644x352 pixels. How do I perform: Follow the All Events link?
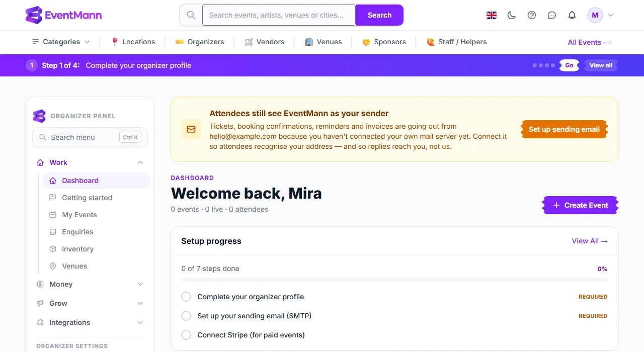[589, 42]
